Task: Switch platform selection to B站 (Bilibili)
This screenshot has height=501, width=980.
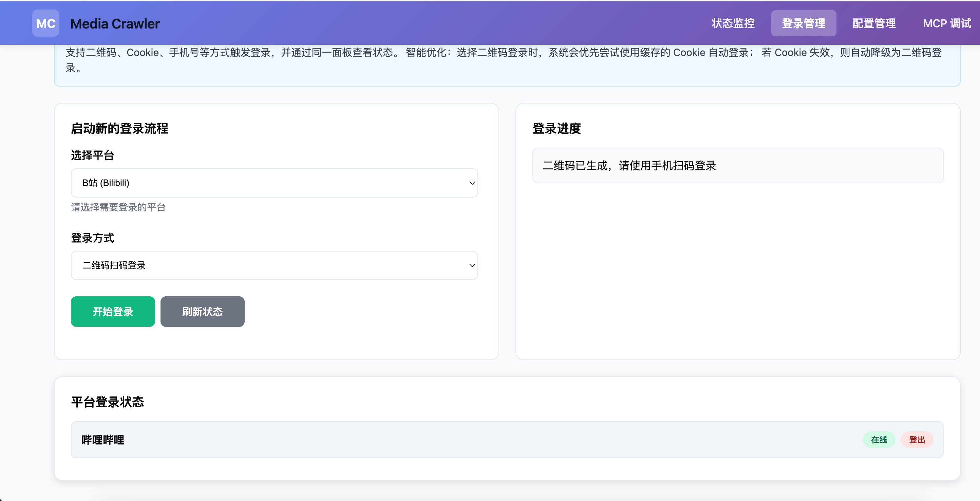Action: (275, 183)
